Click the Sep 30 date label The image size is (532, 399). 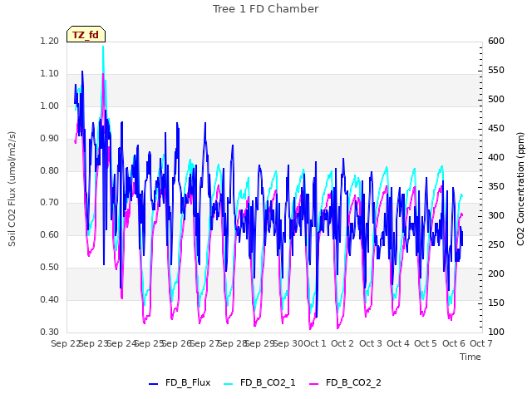point(288,343)
